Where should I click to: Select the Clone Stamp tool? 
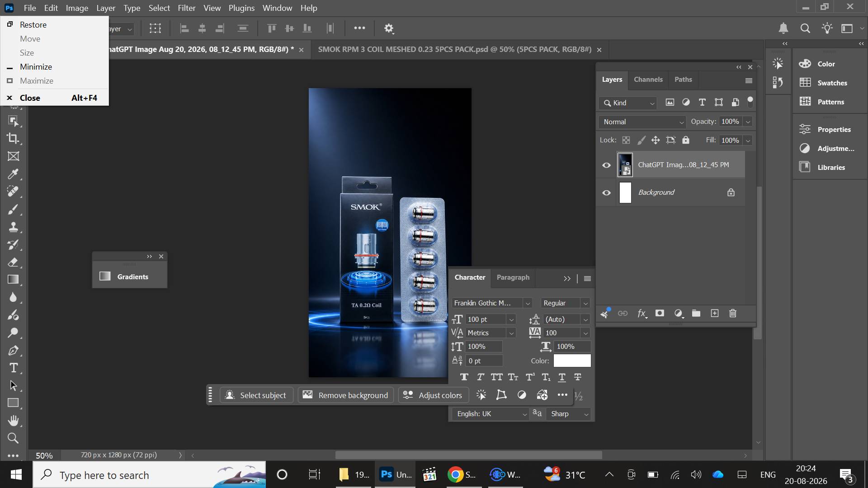(x=13, y=227)
